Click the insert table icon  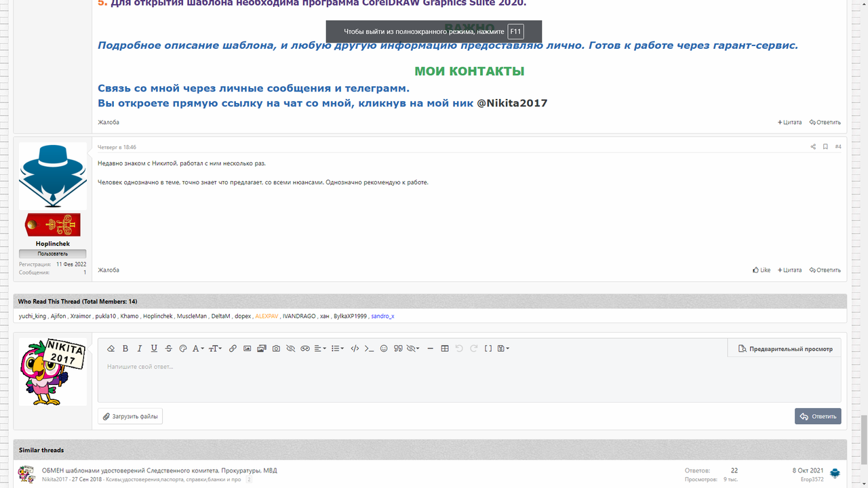coord(445,348)
